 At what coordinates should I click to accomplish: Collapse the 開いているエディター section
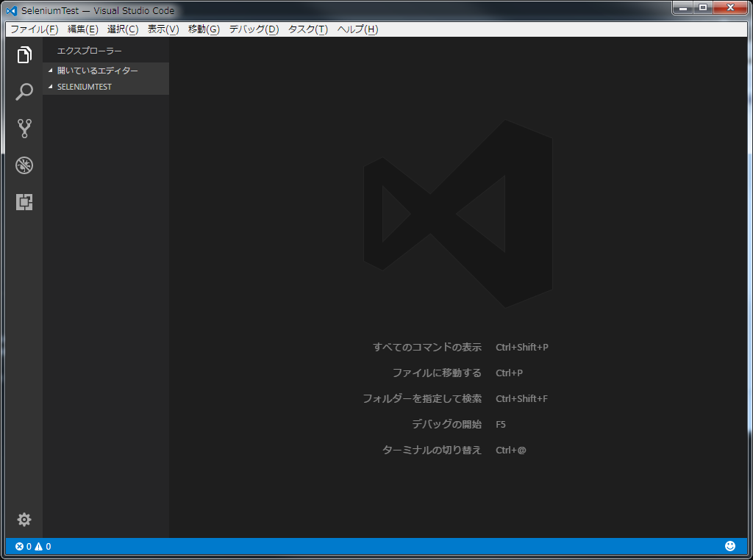coord(51,71)
